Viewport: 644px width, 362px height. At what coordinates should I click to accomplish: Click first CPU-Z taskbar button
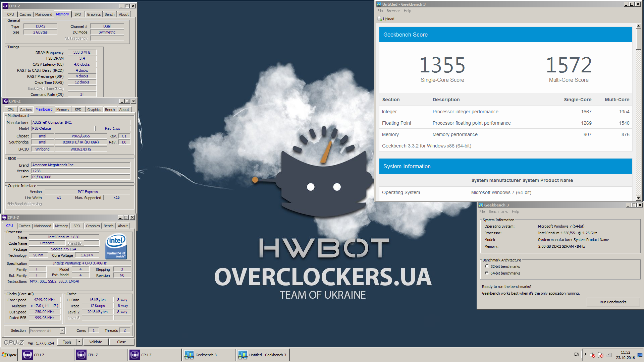(48, 355)
